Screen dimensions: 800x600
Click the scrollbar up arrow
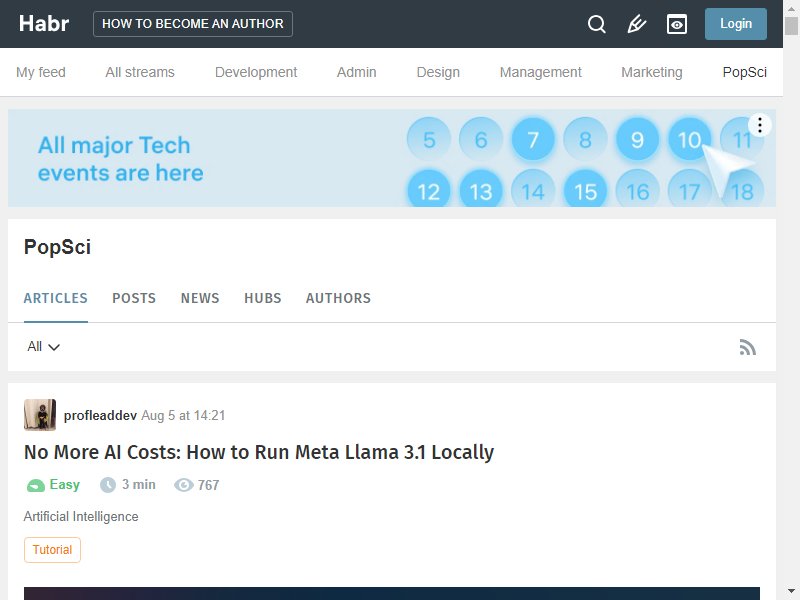[791, 8]
